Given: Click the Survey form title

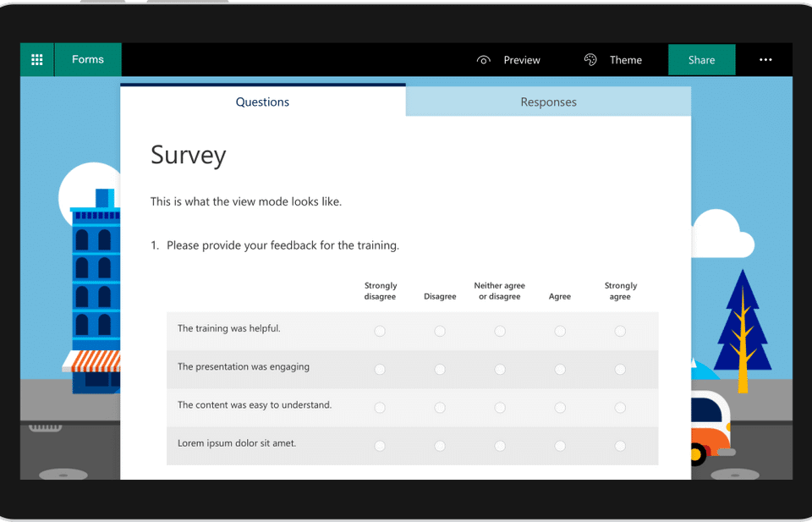Looking at the screenshot, I should pos(189,156).
